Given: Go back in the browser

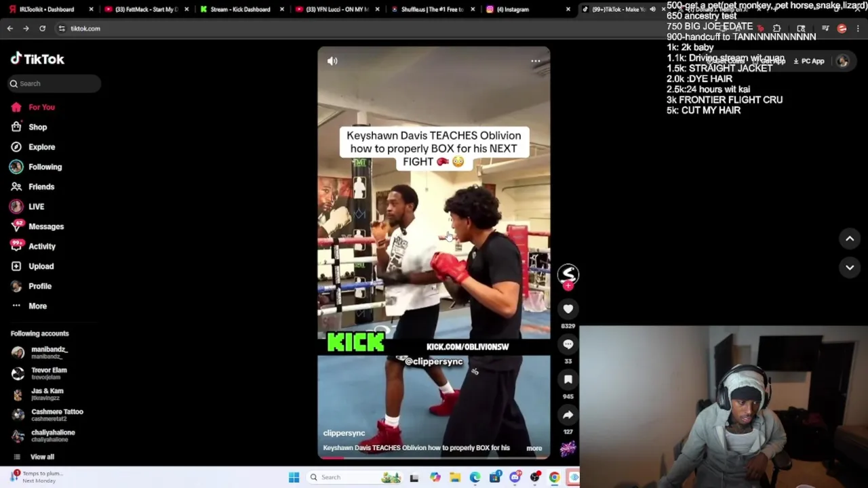Looking at the screenshot, I should coord(10,28).
